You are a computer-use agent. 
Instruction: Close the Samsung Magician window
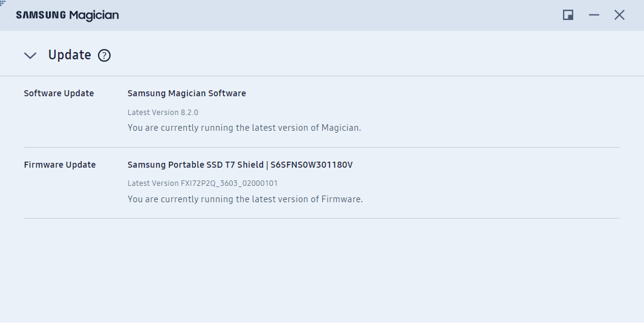click(x=619, y=15)
